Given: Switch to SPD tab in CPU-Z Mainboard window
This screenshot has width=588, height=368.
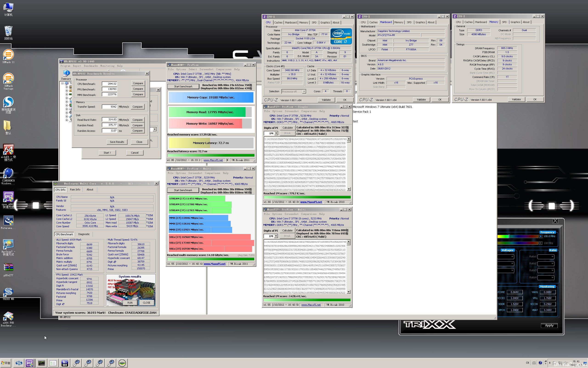Looking at the screenshot, I should (x=409, y=22).
